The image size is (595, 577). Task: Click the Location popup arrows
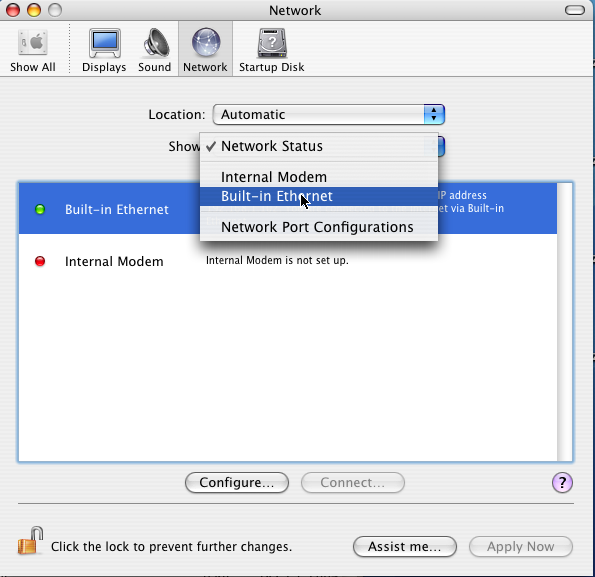(x=434, y=115)
